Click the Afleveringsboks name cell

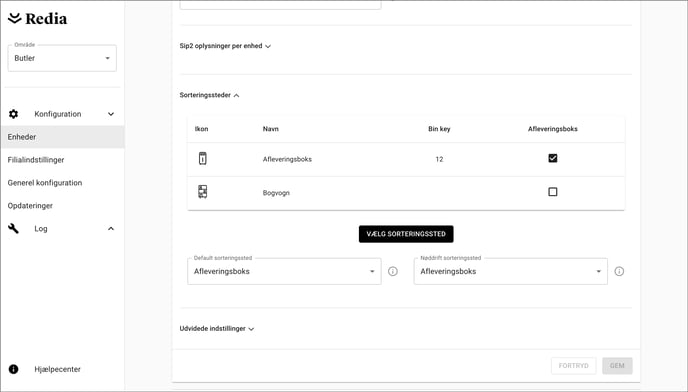coord(287,159)
